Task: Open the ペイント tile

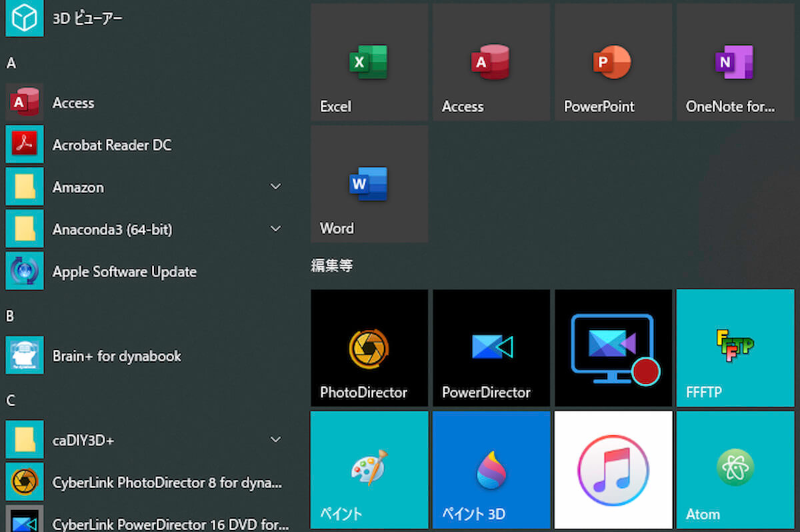Action: pyautogui.click(x=369, y=470)
